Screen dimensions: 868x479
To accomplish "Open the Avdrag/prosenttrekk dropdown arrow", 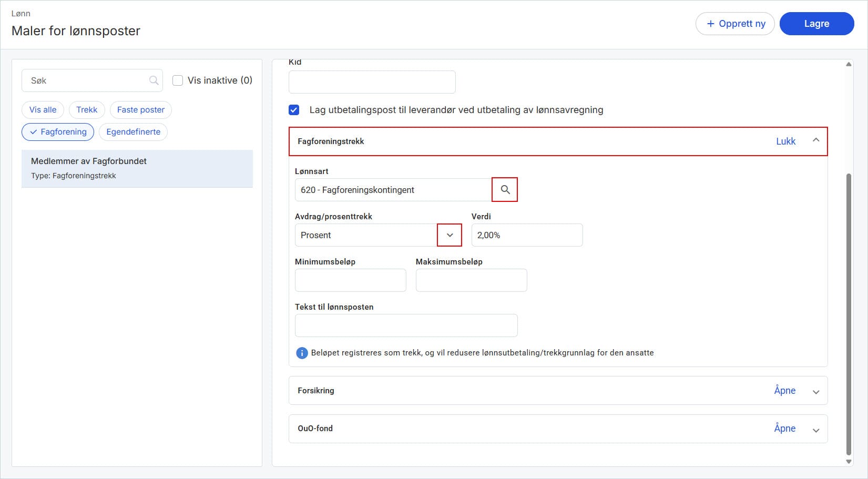I will [450, 235].
